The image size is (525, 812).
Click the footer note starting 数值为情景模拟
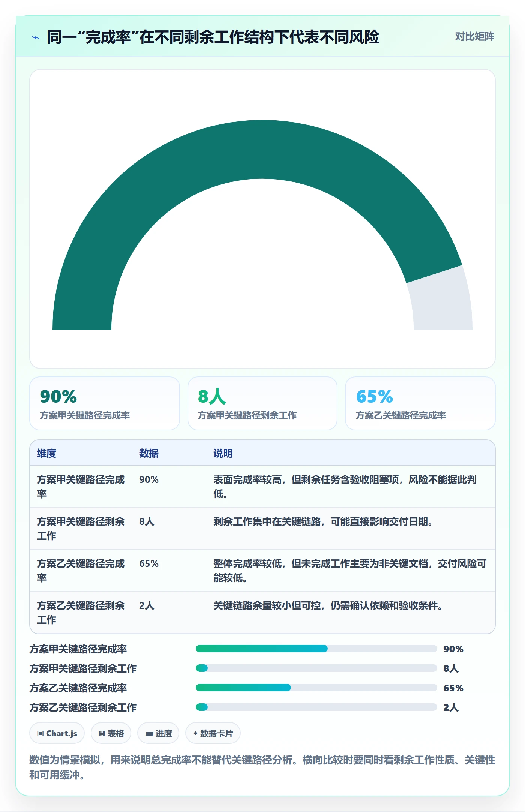pyautogui.click(x=262, y=767)
